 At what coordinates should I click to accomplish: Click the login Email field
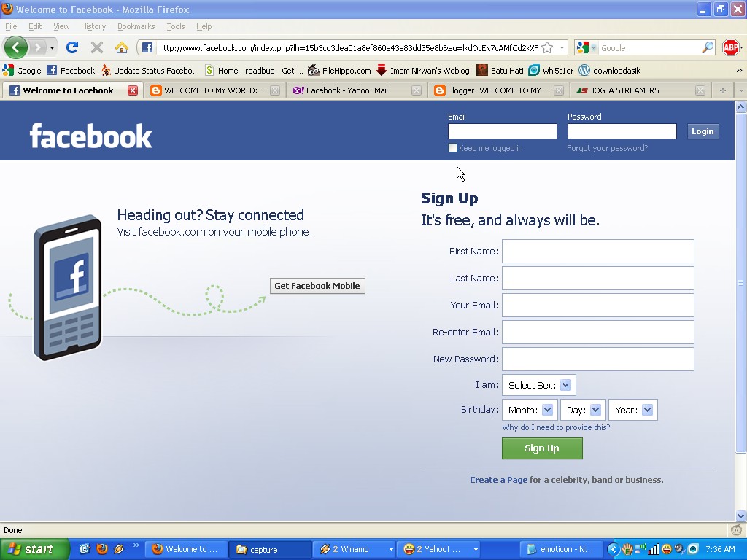click(502, 131)
